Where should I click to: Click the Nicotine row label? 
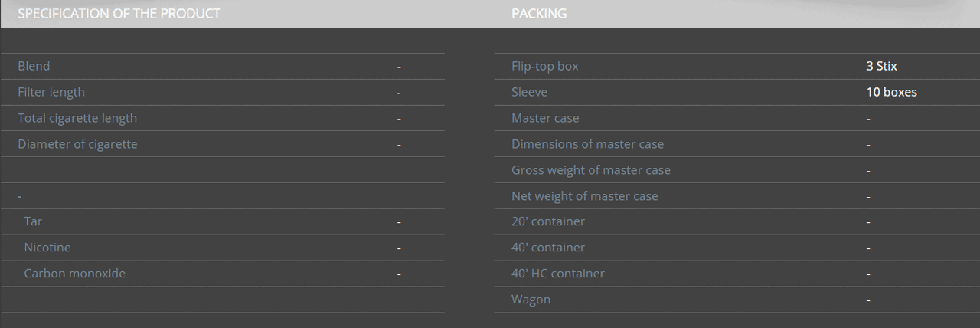click(47, 248)
